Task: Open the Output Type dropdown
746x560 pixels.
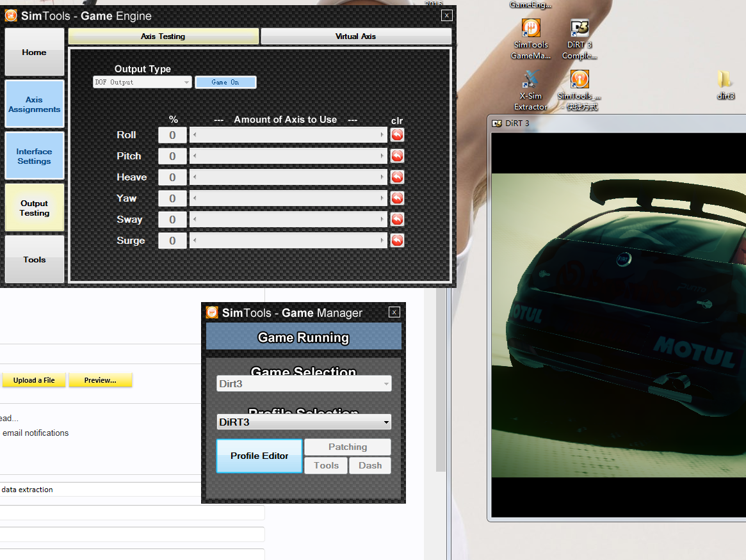Action: (142, 83)
